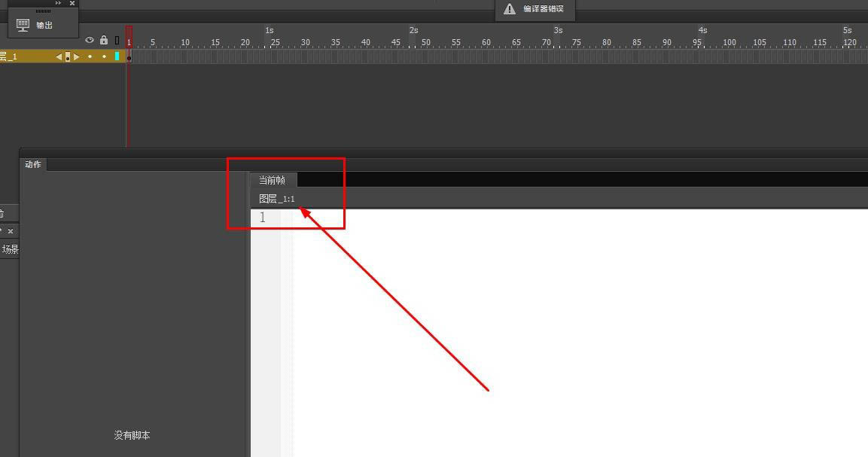This screenshot has height=457, width=868.
Task: Insert keyframe button on layer 层_1
Action: 68,56
